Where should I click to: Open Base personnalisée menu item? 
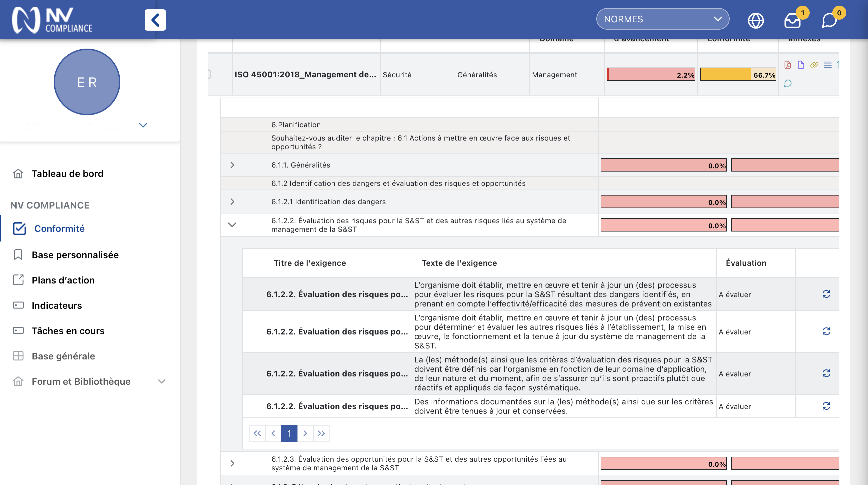point(75,254)
